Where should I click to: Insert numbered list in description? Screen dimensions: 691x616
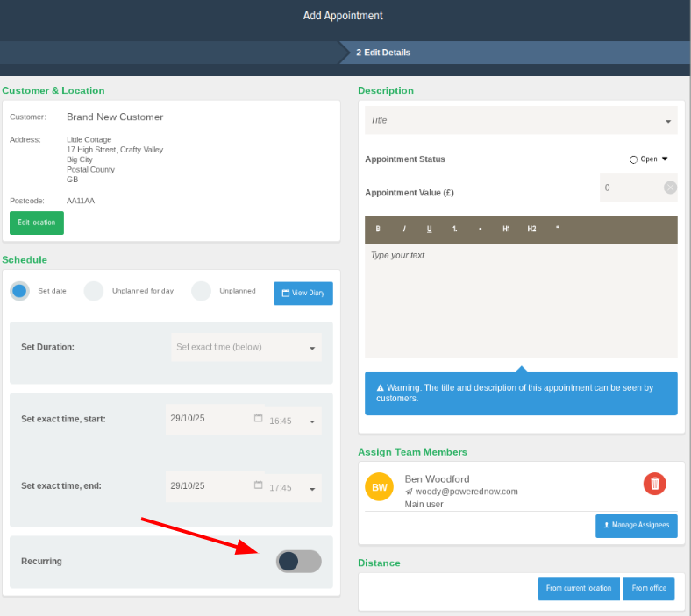point(455,229)
